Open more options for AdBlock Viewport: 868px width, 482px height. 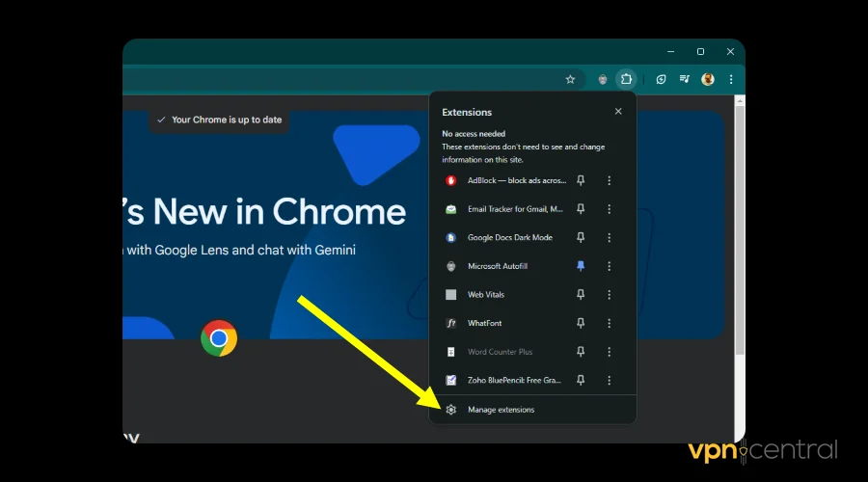point(609,180)
